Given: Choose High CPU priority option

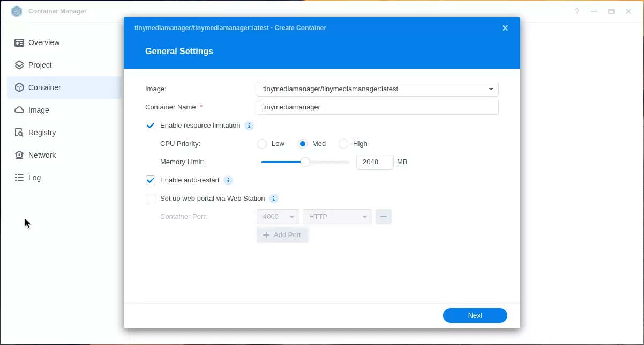Looking at the screenshot, I should [x=343, y=144].
